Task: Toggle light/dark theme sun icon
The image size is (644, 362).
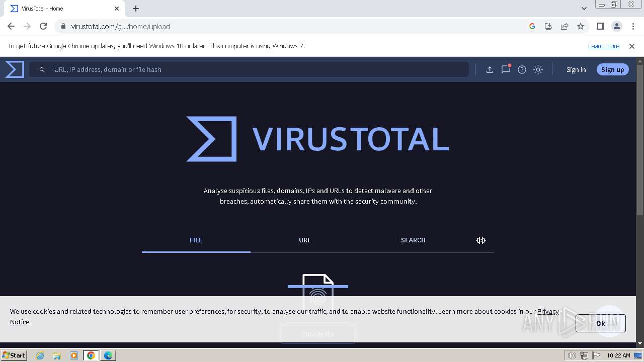Action: click(538, 70)
